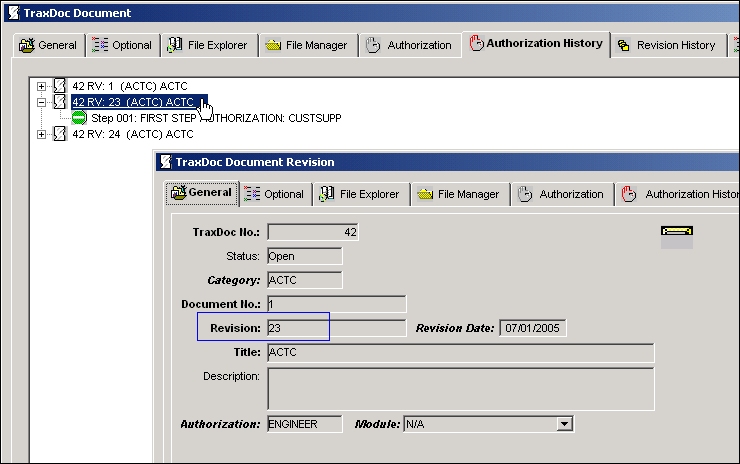Open File Explorer tab in Document Revision window

[x=361, y=194]
